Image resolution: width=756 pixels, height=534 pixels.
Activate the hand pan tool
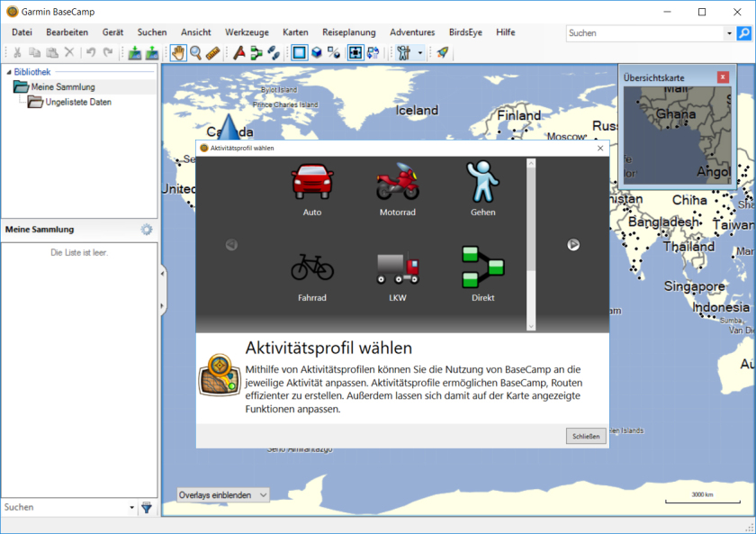(x=178, y=53)
